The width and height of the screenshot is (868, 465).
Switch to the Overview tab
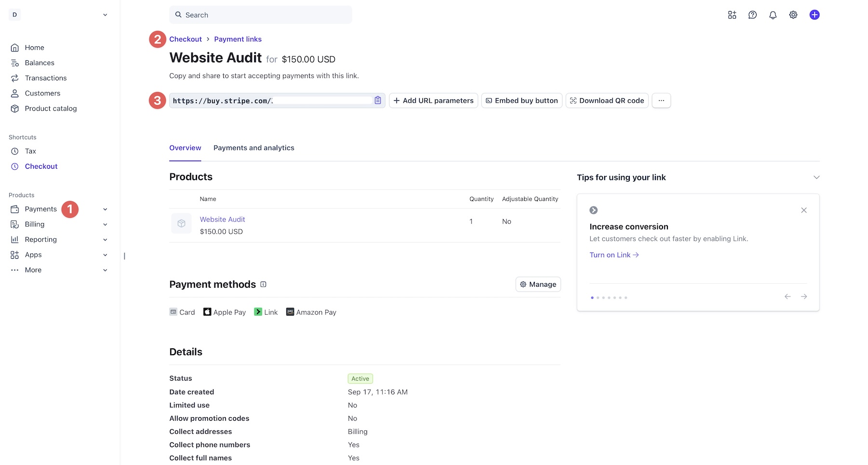[x=185, y=148]
